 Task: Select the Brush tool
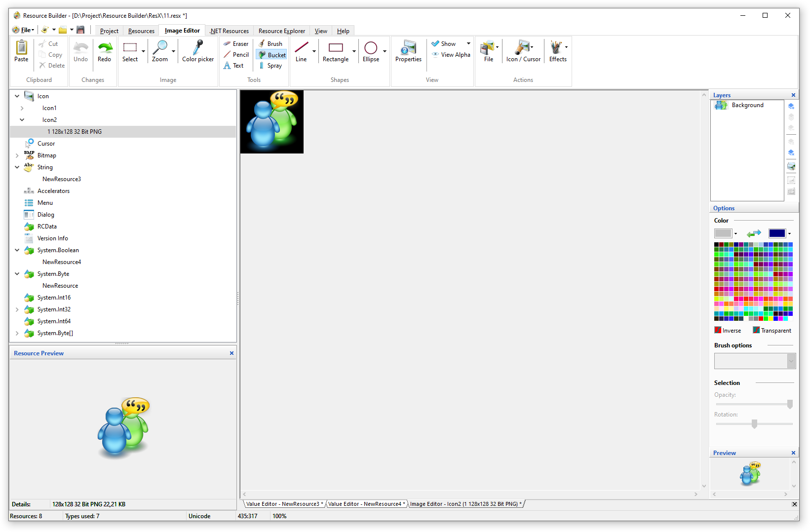pos(270,44)
